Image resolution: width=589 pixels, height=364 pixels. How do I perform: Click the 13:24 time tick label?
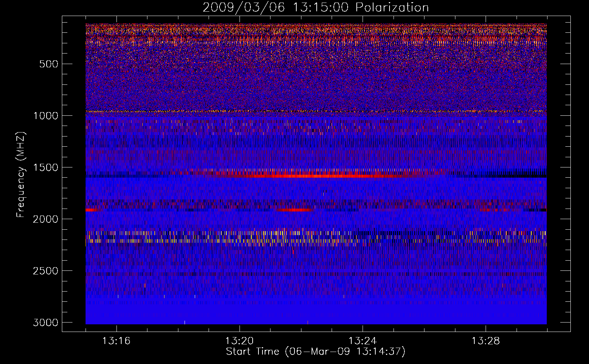(363, 341)
